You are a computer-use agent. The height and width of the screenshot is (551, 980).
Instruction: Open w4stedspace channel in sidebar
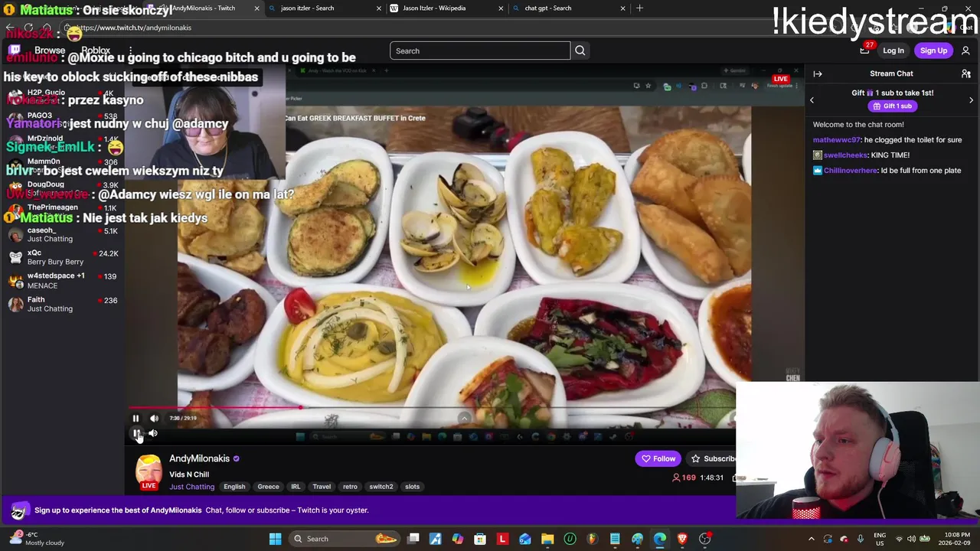pyautogui.click(x=63, y=280)
